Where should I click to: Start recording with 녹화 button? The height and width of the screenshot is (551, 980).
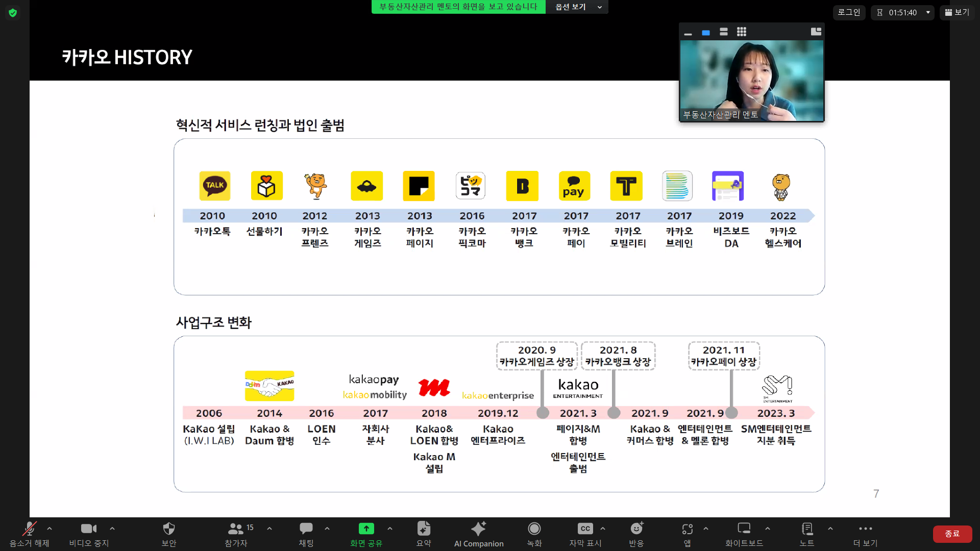click(x=534, y=534)
